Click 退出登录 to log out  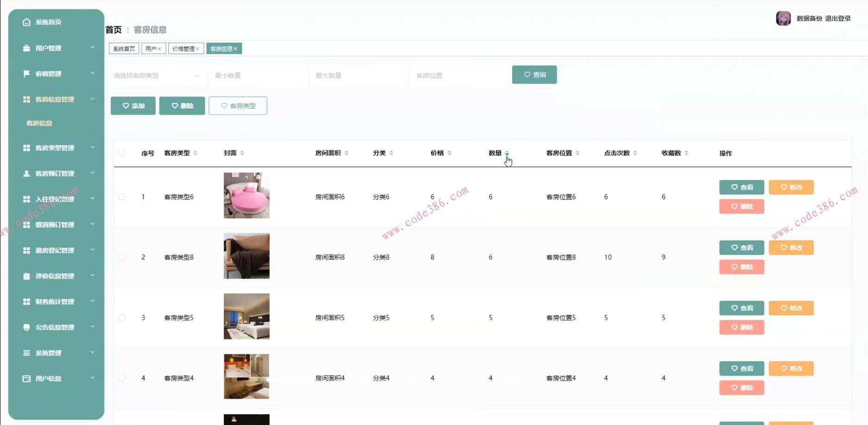click(836, 19)
